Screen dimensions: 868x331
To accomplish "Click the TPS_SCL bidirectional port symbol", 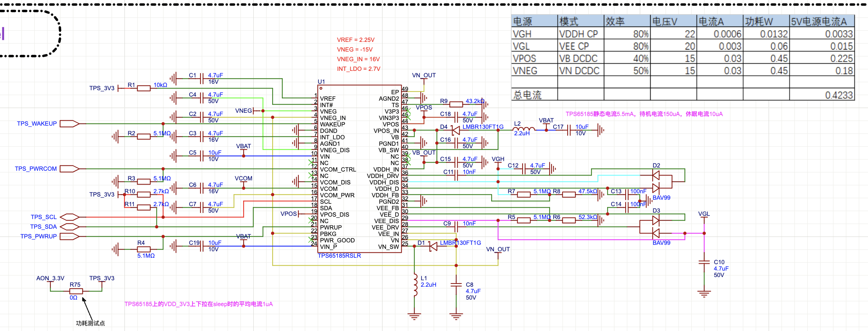I will click(x=70, y=217).
